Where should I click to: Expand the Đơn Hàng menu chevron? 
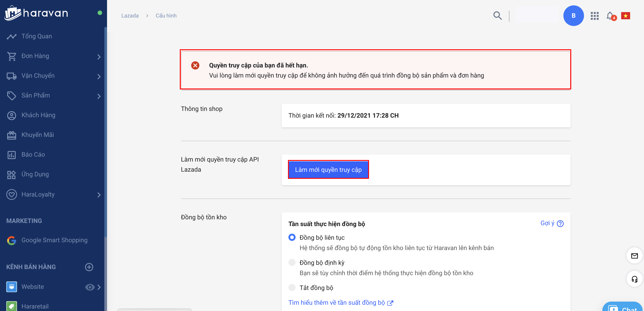click(99, 56)
